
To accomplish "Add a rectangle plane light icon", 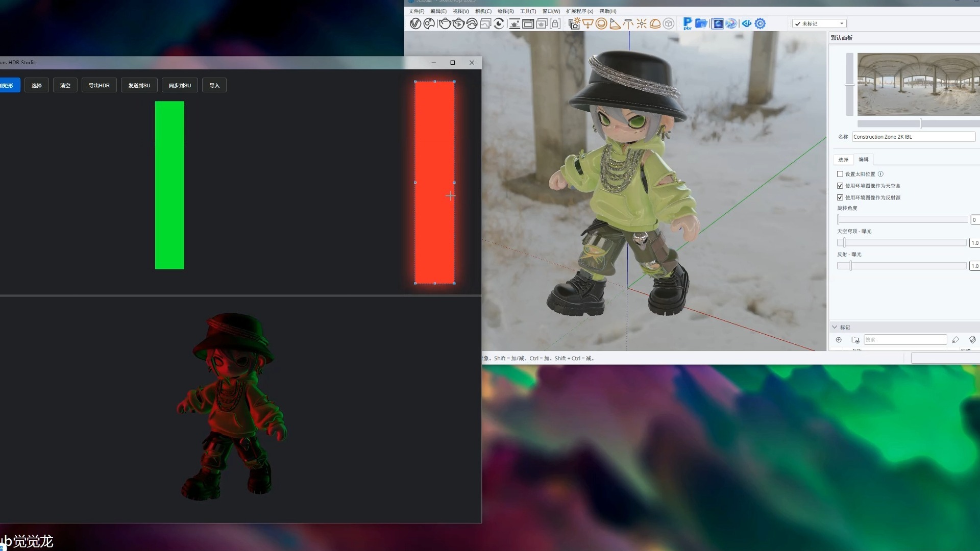I will pos(588,23).
